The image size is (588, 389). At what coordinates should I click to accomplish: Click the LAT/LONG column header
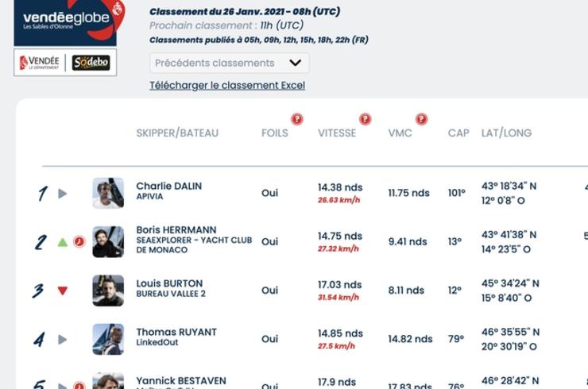506,133
